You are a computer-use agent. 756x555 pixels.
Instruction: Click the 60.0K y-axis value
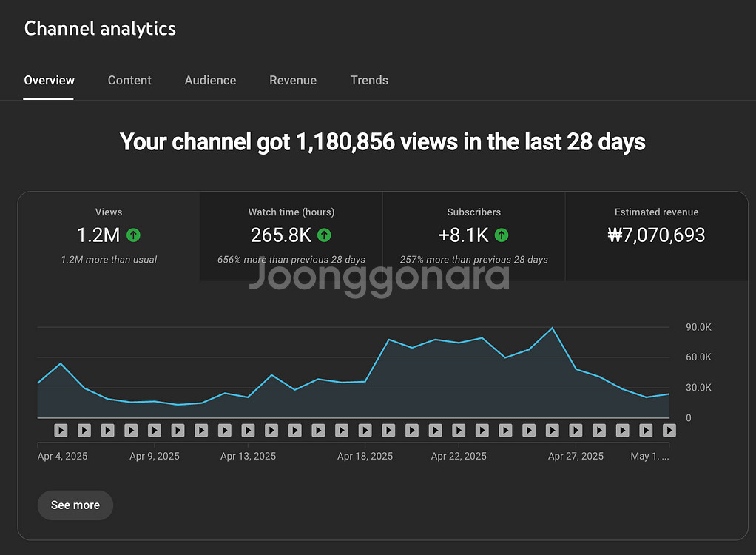pyautogui.click(x=698, y=357)
